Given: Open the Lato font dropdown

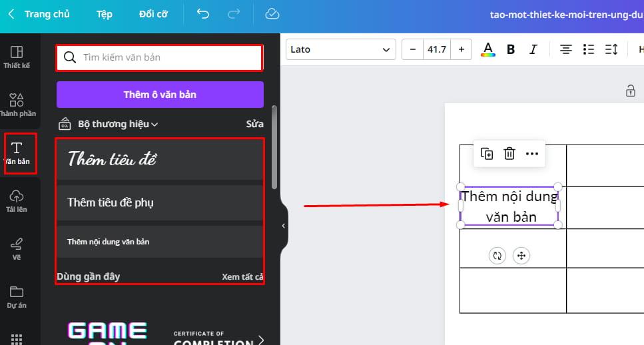Looking at the screenshot, I should click(x=340, y=49).
